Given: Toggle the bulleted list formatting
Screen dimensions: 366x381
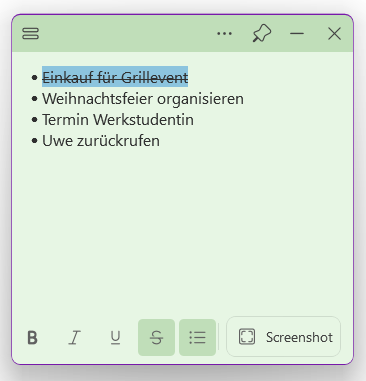Looking at the screenshot, I should (197, 337).
